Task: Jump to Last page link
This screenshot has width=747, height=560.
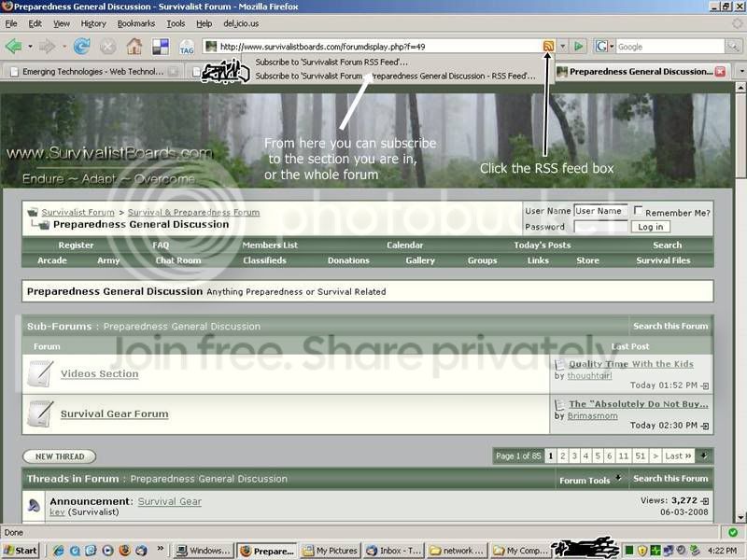Action: click(x=678, y=455)
